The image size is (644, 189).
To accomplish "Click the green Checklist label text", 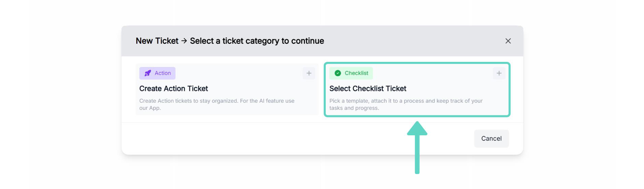I will pyautogui.click(x=356, y=73).
